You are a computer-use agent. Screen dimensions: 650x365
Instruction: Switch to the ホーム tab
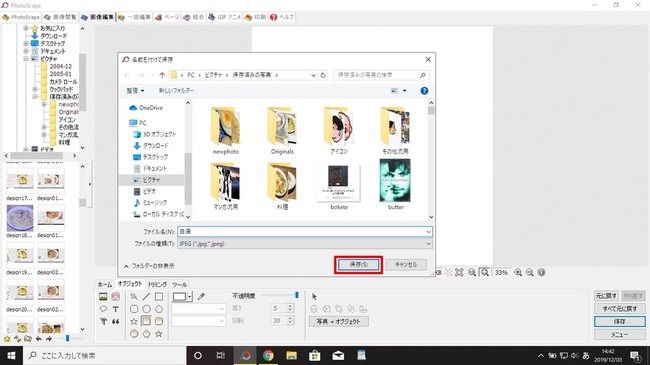[x=104, y=284]
